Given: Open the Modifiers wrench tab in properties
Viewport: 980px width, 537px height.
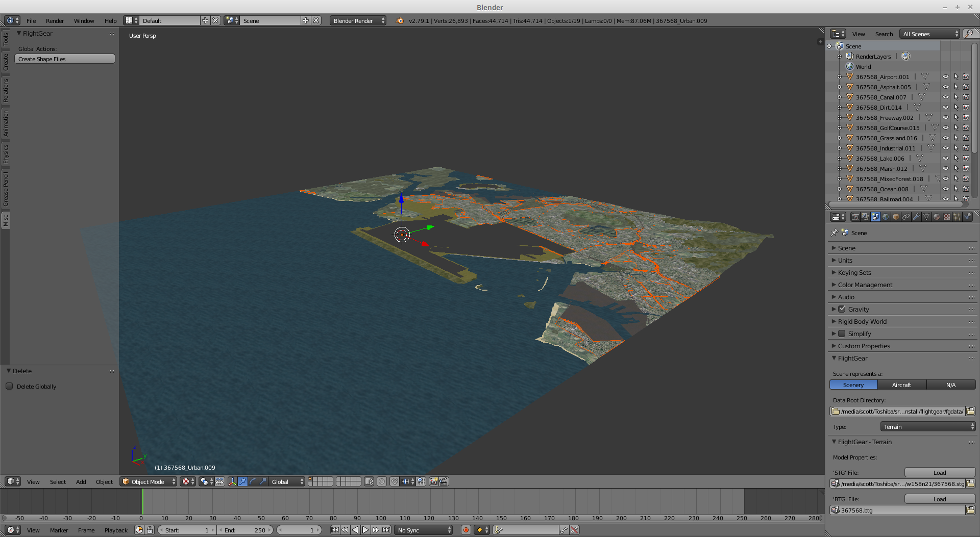Looking at the screenshot, I should click(916, 217).
